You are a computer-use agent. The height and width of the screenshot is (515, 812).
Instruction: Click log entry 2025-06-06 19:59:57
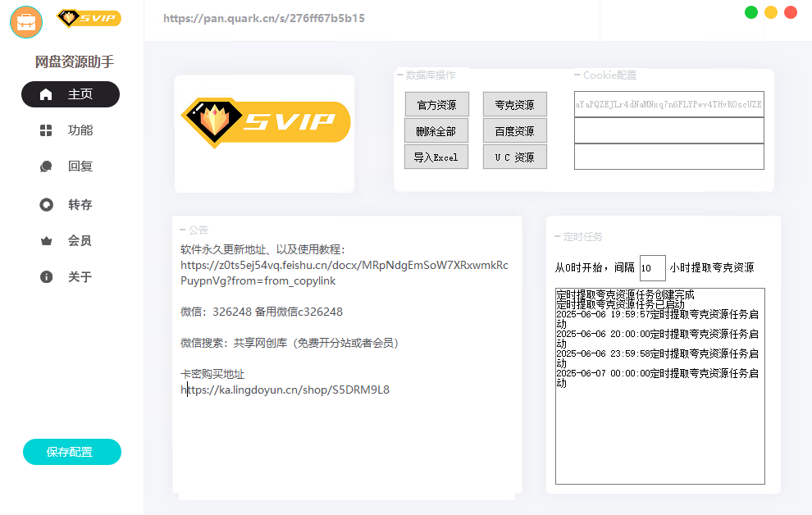(658, 319)
